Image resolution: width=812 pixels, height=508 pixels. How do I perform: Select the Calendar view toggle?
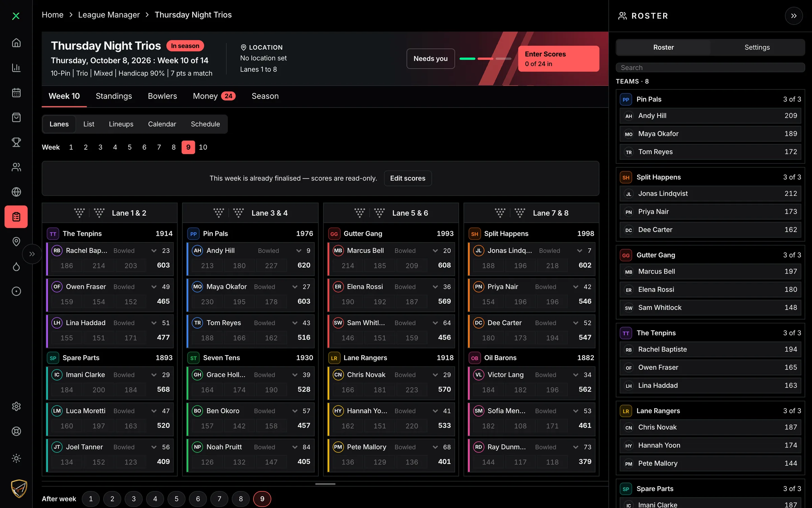click(x=162, y=124)
